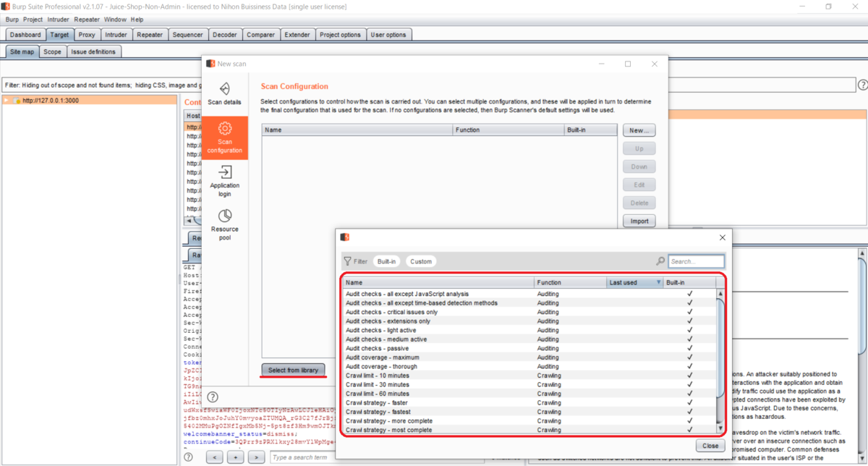Viewport: 868px width, 466px height.
Task: Open the Project menu
Action: [33, 20]
